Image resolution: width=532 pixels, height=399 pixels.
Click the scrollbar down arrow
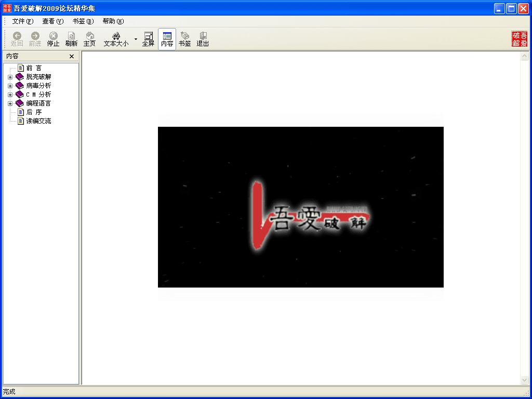525,380
